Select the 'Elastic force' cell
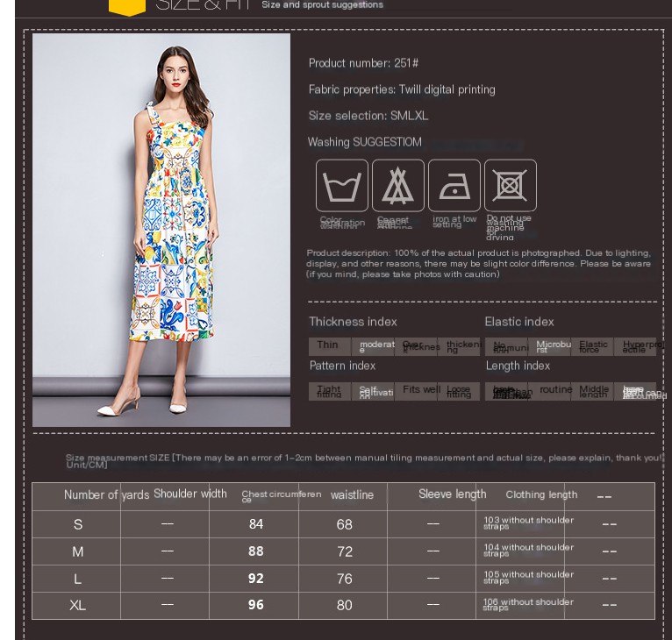The image size is (672, 640). (x=592, y=346)
